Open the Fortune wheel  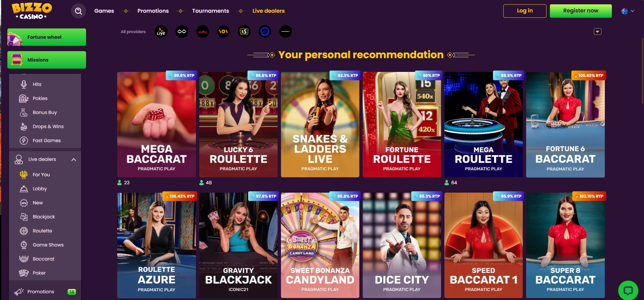(x=47, y=37)
